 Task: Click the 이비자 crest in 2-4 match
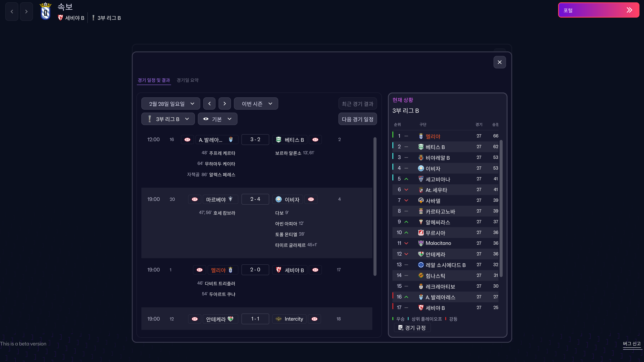pos(279,199)
